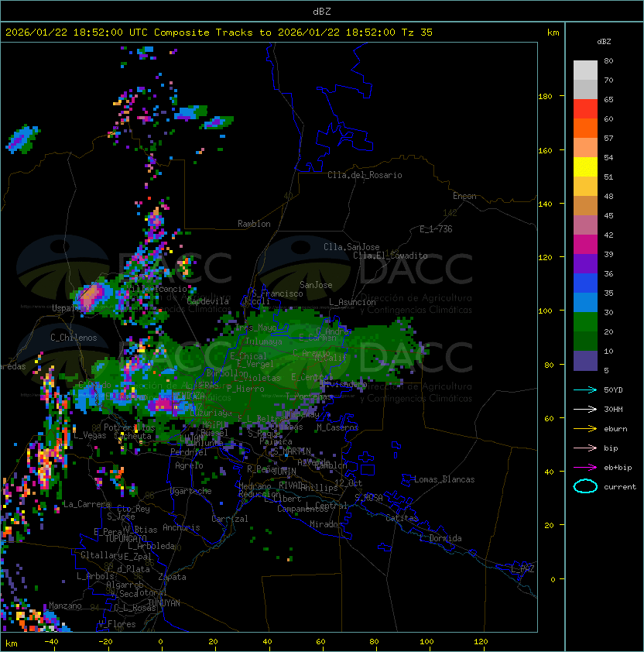Screen dimensions: 644x652
Task: Click the cyan 'current' ellipse legend symbol
Action: coord(585,486)
